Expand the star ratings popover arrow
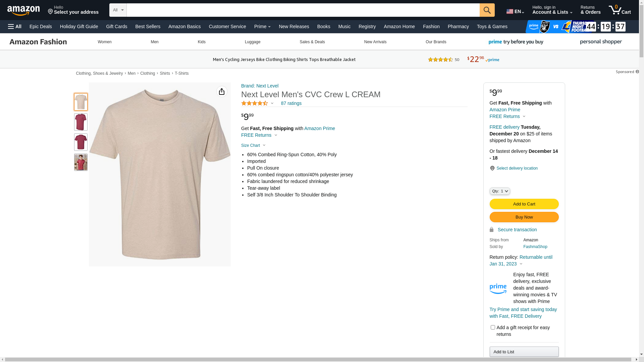 272,103
